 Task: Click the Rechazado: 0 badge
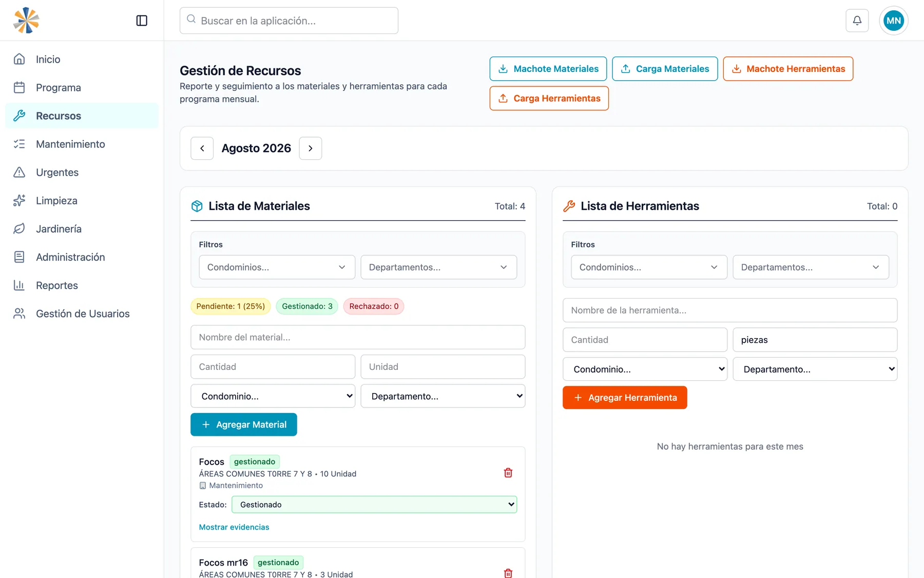pyautogui.click(x=374, y=306)
